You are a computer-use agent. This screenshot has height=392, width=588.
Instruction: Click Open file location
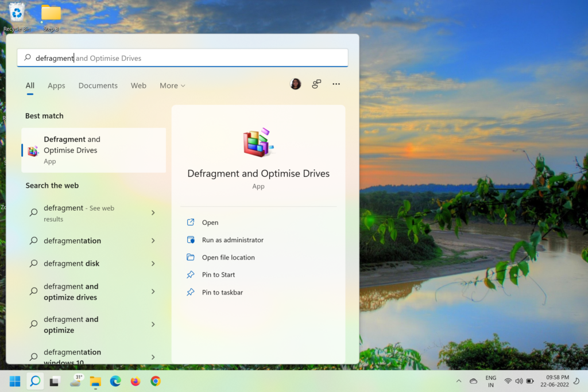pyautogui.click(x=228, y=258)
